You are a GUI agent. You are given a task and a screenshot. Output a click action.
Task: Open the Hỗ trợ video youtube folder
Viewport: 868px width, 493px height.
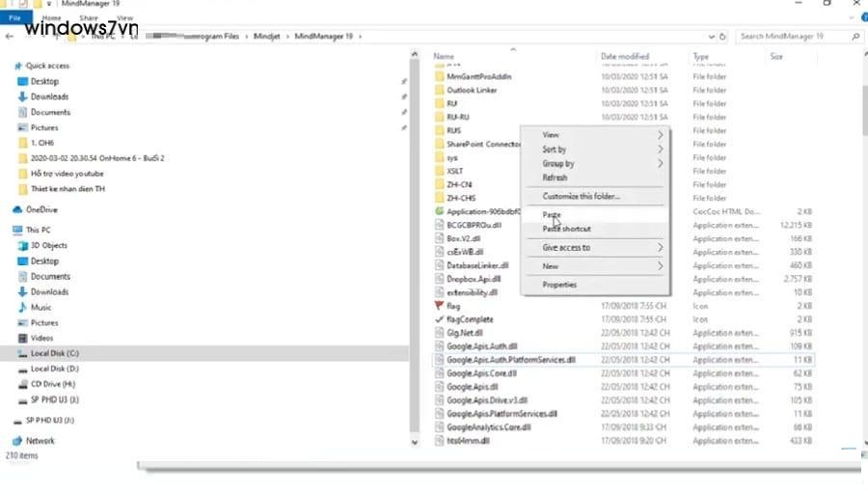(67, 174)
